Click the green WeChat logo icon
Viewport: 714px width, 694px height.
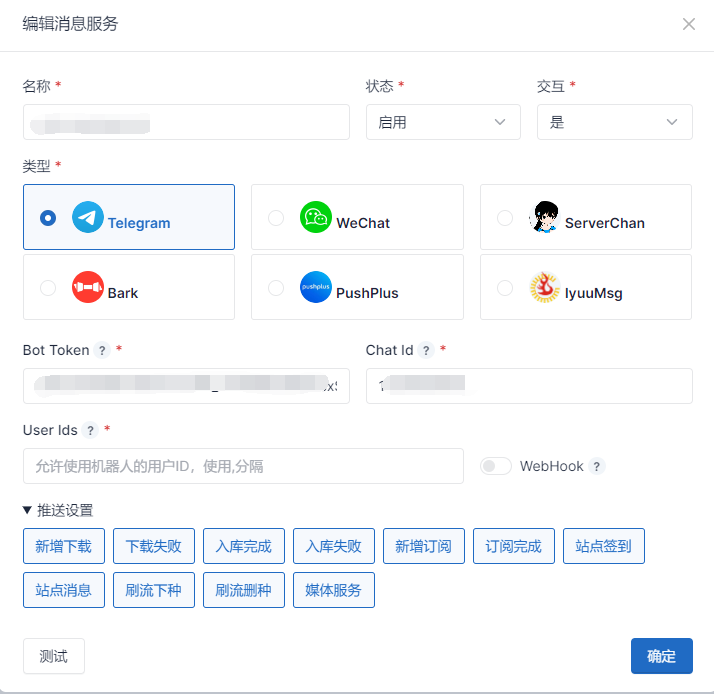point(316,218)
